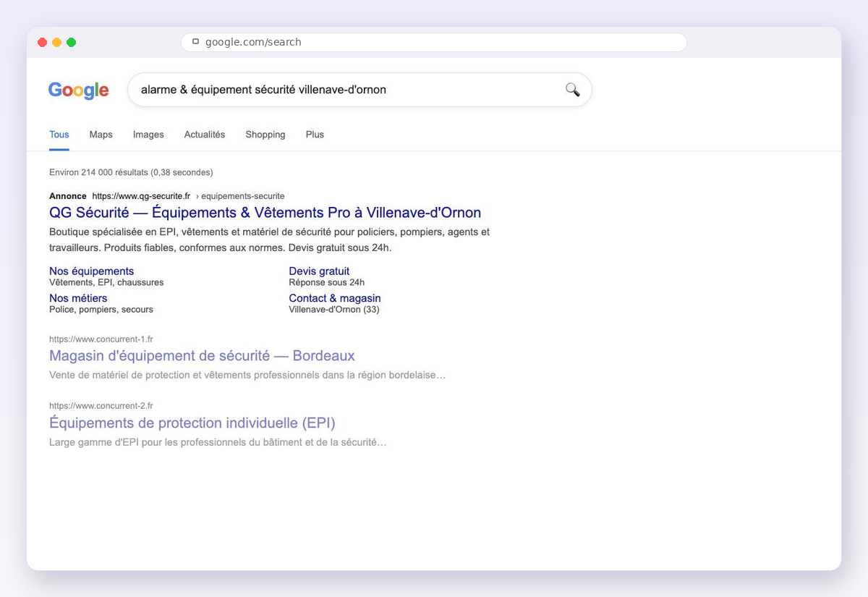This screenshot has height=597, width=868.
Task: Focus the Google search input field
Action: 359,90
